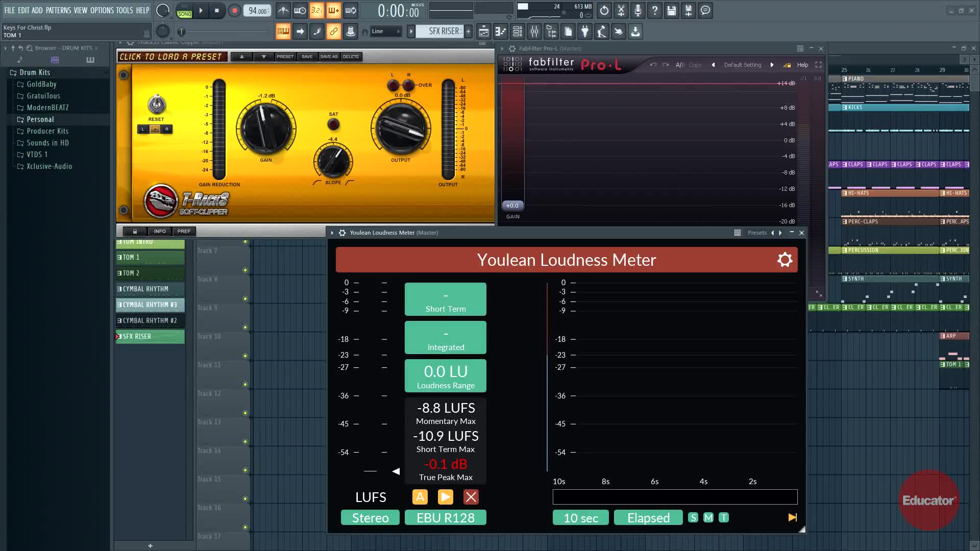Image resolution: width=980 pixels, height=551 pixels.
Task: Expand the Personal drum kit folder
Action: coord(40,119)
